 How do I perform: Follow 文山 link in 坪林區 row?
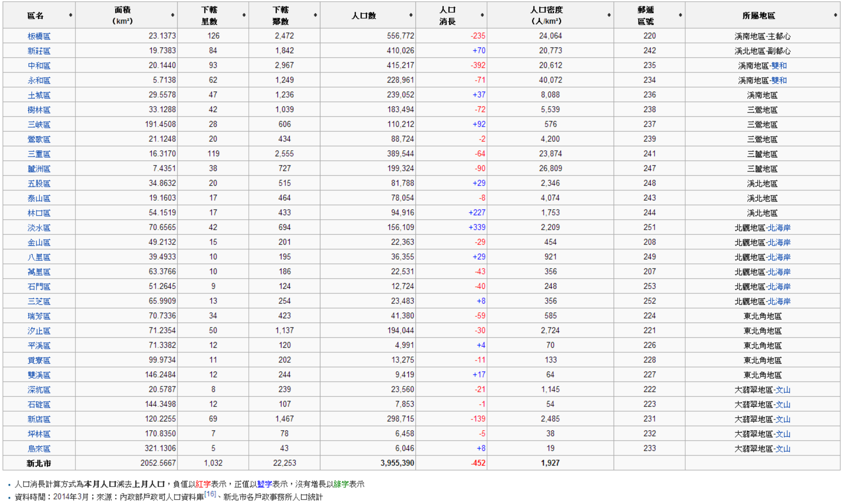pos(783,434)
